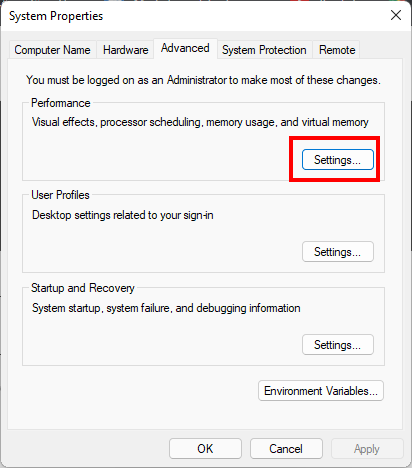Click the System Properties title bar text
This screenshot has height=468, width=412.
tap(56, 16)
